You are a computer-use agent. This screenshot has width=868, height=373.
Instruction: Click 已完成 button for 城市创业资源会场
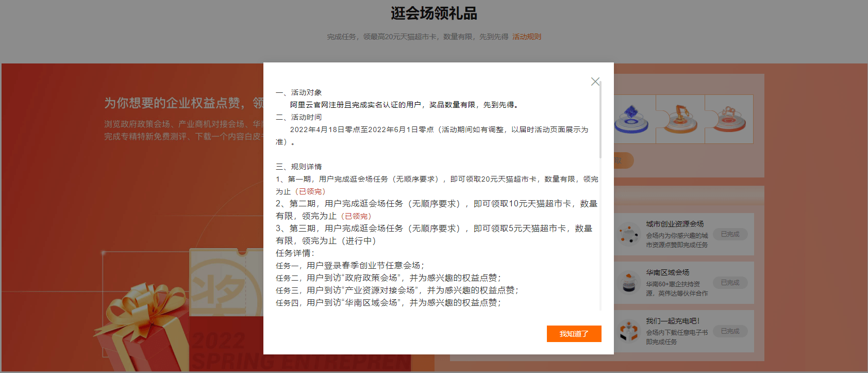click(730, 234)
